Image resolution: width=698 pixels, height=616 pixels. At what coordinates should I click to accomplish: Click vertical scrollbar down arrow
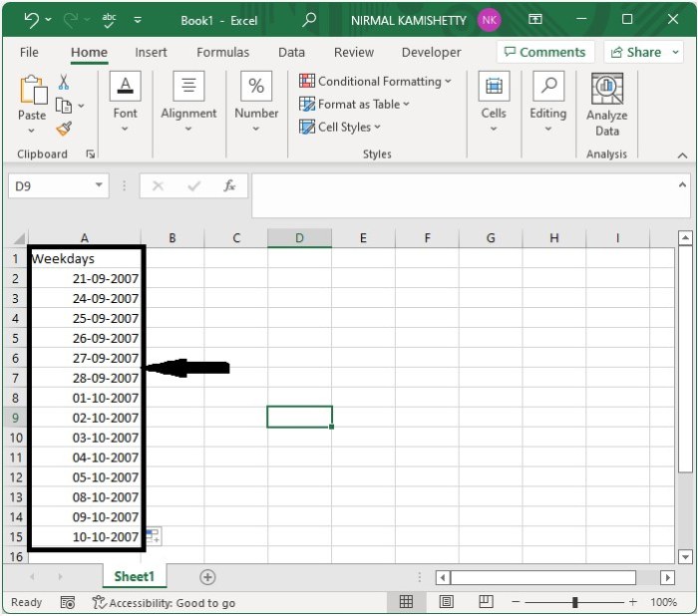coord(685,556)
